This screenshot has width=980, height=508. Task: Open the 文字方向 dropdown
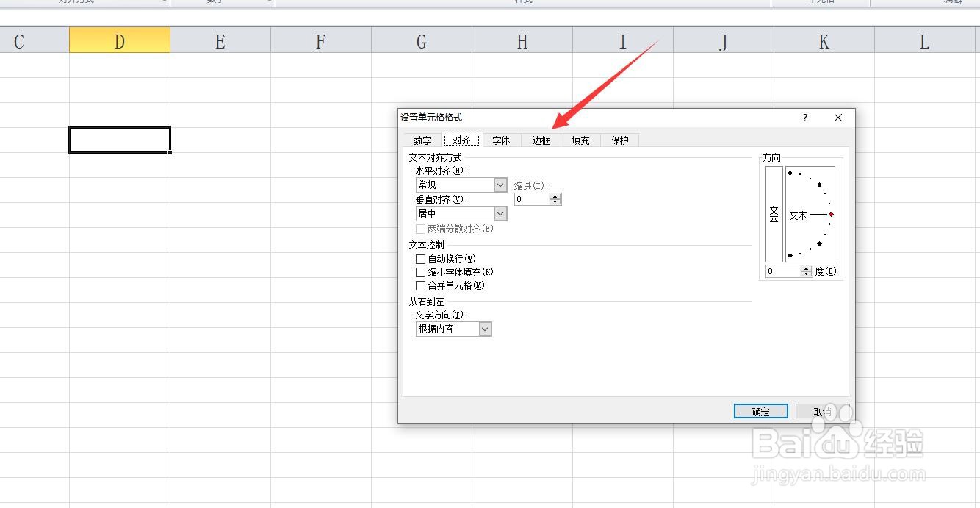(x=484, y=329)
